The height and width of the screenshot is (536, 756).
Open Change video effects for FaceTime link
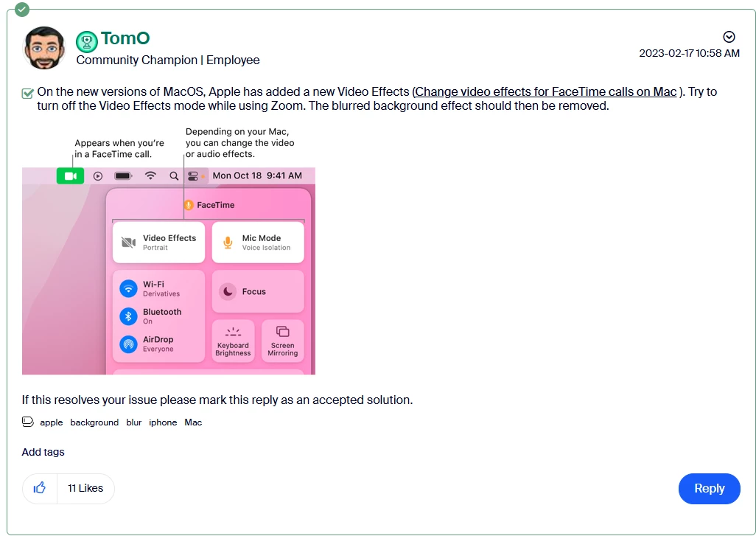[546, 91]
